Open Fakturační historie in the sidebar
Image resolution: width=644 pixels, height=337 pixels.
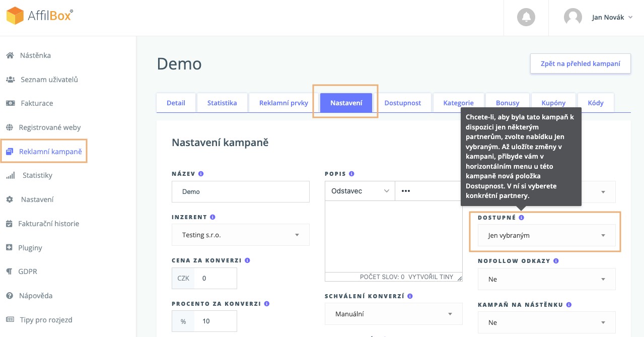tap(48, 224)
